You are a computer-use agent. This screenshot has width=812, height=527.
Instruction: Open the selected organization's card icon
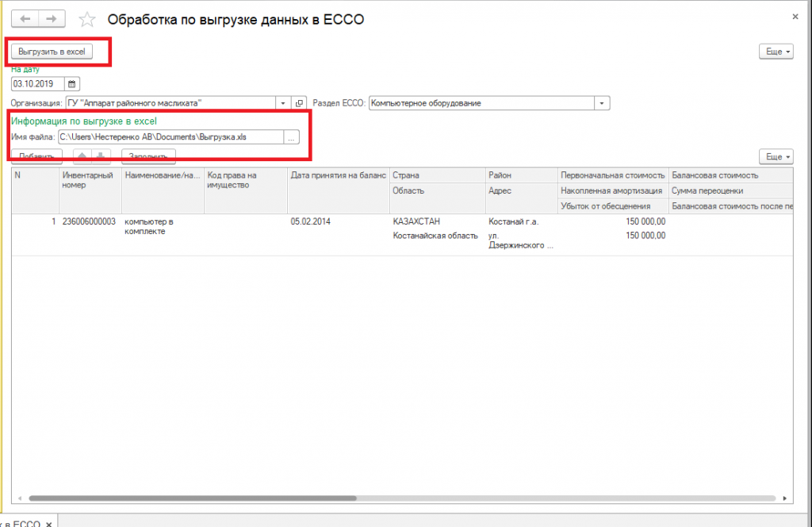[299, 103]
